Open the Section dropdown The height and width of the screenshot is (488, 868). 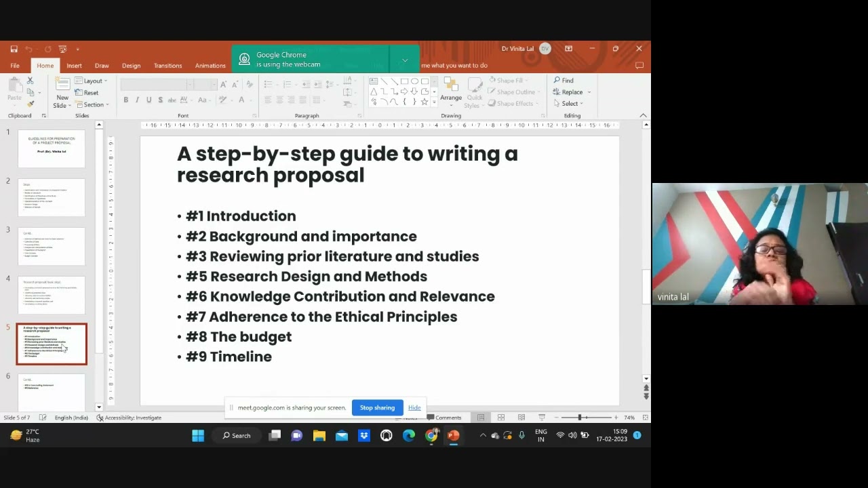(91, 104)
